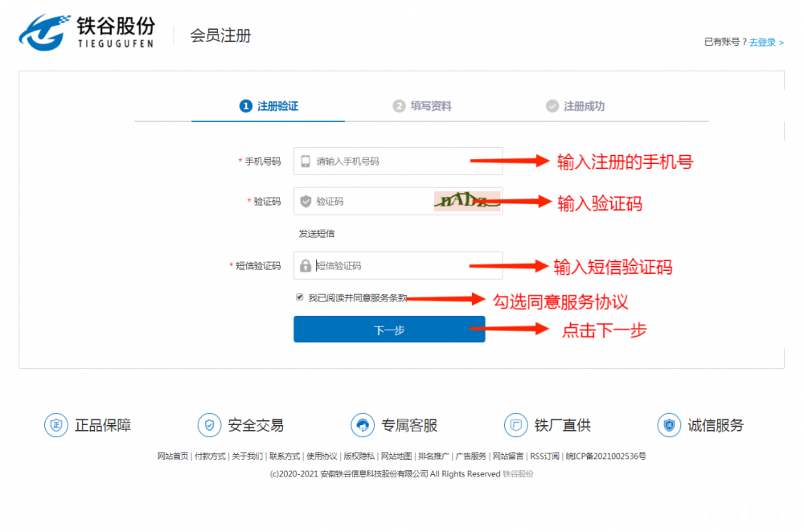
Task: Open the 网站首页 footer link
Action: pyautogui.click(x=173, y=456)
